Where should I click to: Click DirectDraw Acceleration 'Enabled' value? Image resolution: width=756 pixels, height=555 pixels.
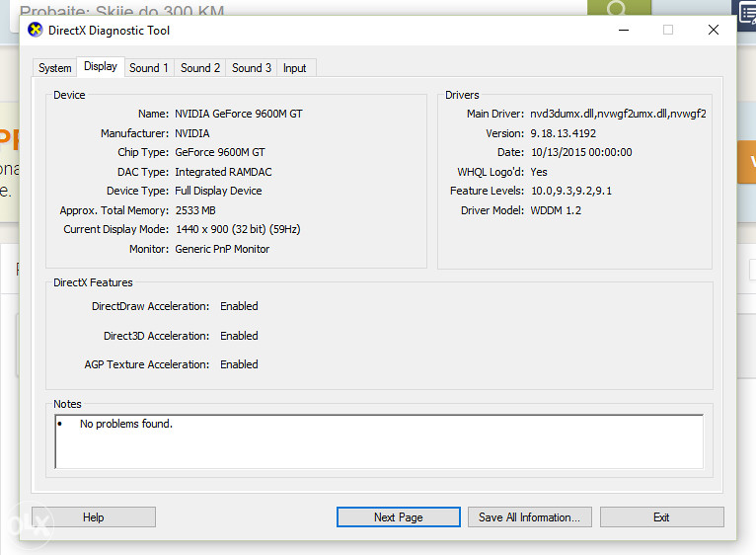(x=239, y=306)
